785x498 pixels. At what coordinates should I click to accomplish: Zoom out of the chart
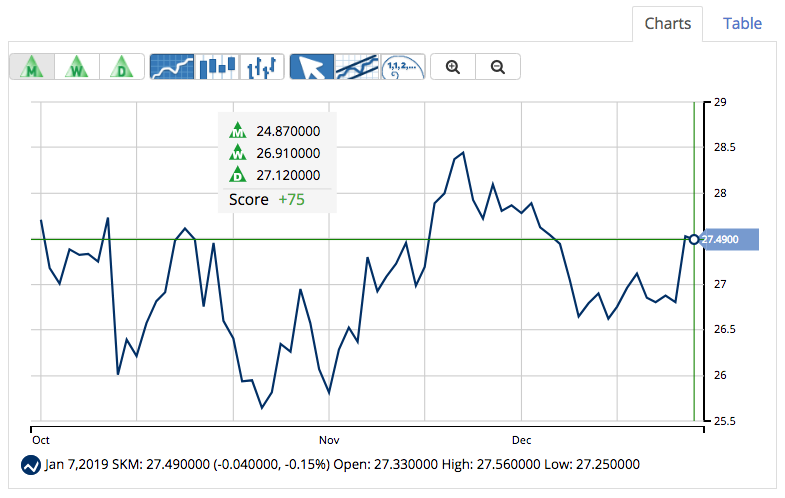(498, 67)
